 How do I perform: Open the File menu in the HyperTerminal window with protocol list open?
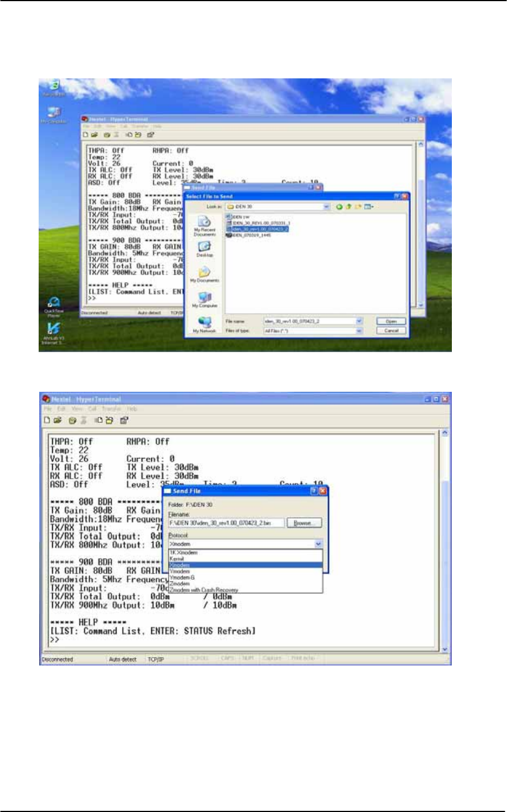[x=47, y=409]
